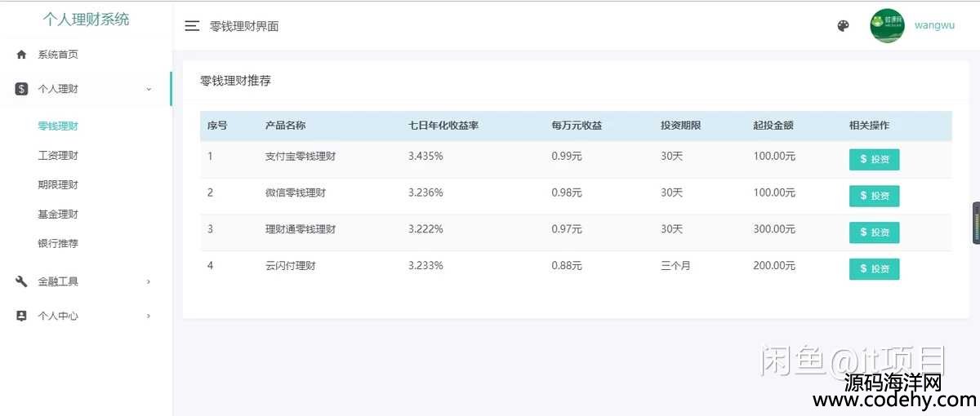Viewport: 980px width, 416px height.
Task: Collapse the 个人理财 submenu chevron
Action: coord(149,89)
